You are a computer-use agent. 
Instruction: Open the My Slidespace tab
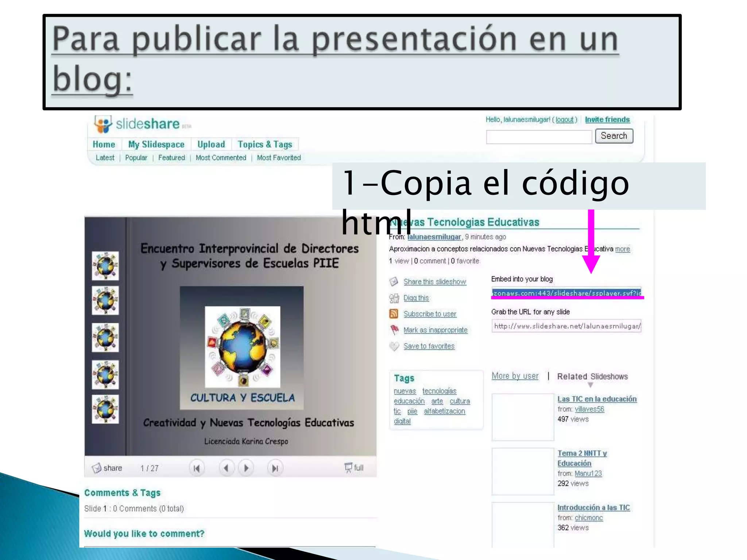pyautogui.click(x=156, y=144)
